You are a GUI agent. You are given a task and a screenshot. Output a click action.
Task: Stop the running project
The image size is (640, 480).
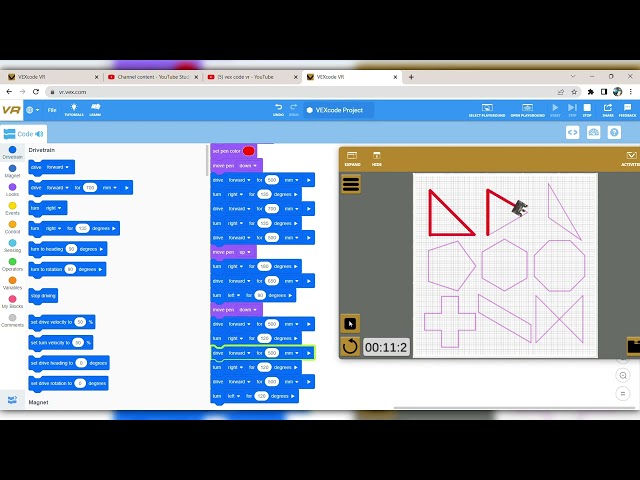pos(587,110)
